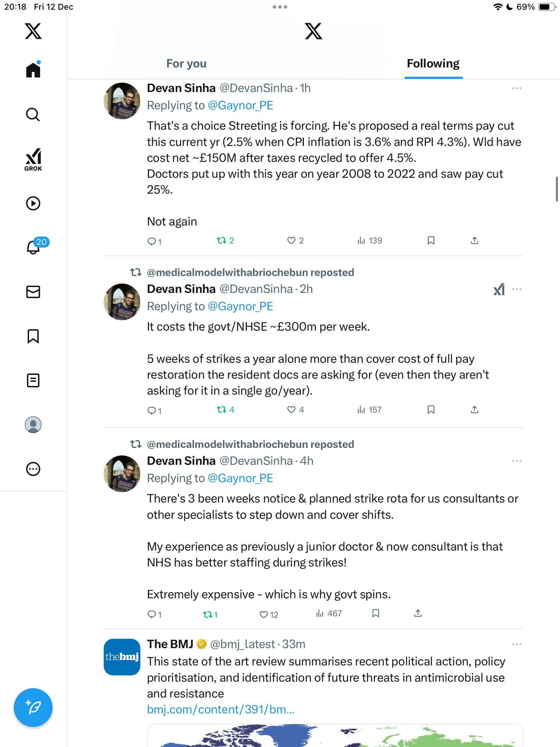Open the video tab play icon
Screen dimensions: 560x747
[33, 203]
